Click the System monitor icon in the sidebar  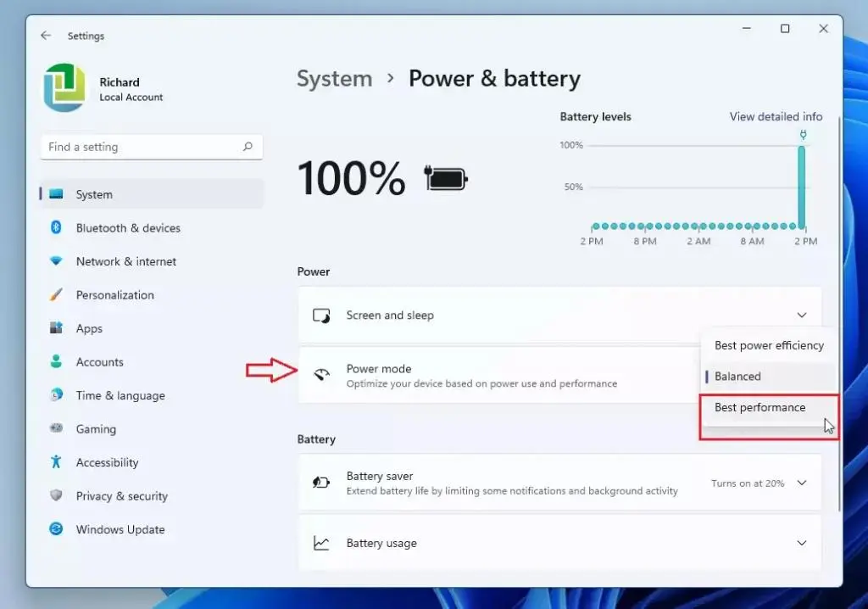56,194
